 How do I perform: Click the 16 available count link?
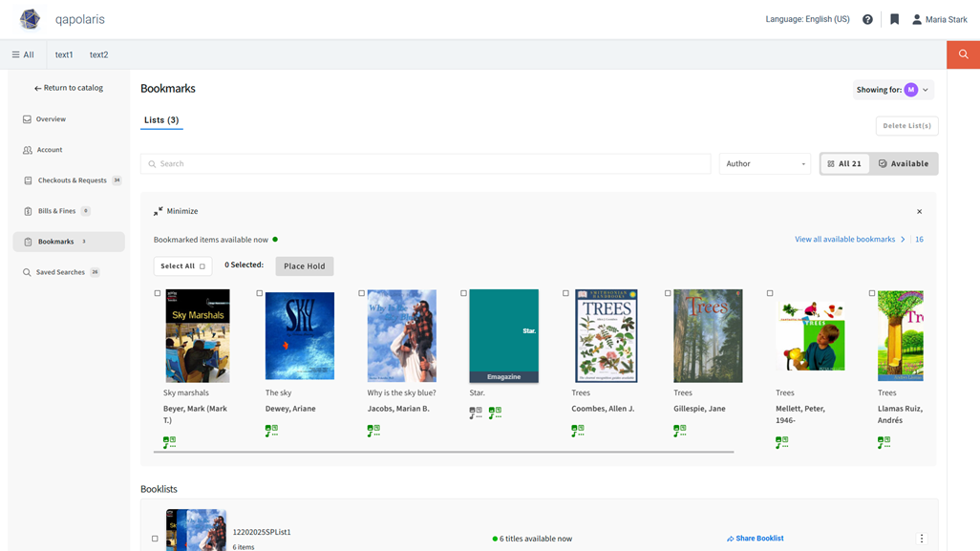click(920, 240)
